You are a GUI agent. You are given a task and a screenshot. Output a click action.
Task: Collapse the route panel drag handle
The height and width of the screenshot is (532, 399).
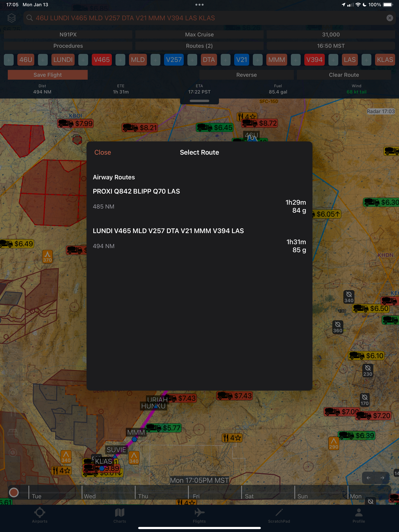tap(199, 101)
